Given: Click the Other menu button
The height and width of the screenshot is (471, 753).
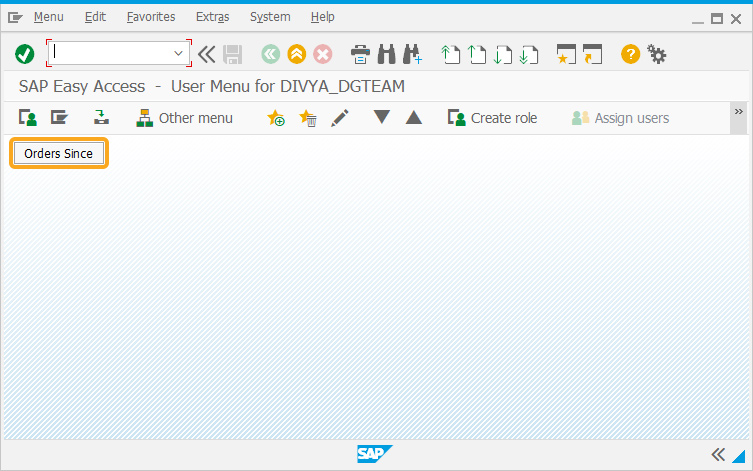Looking at the screenshot, I should click(184, 118).
